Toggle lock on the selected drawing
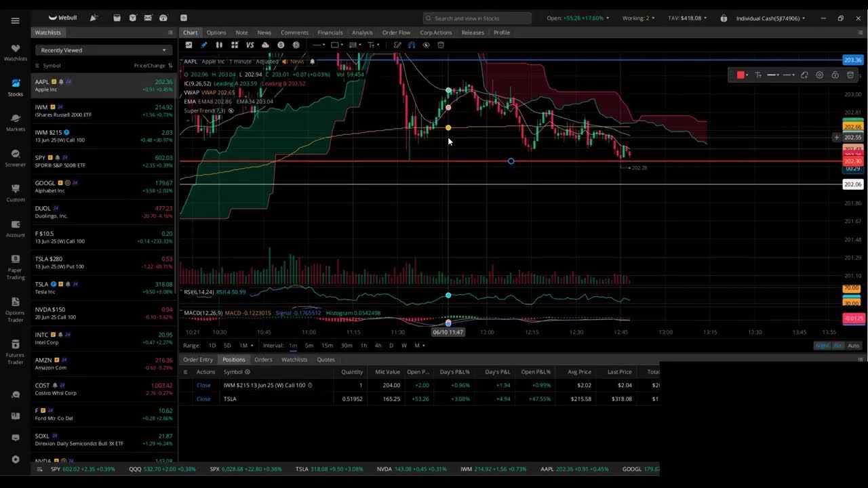Viewport: 868px width, 488px height. tap(835, 75)
